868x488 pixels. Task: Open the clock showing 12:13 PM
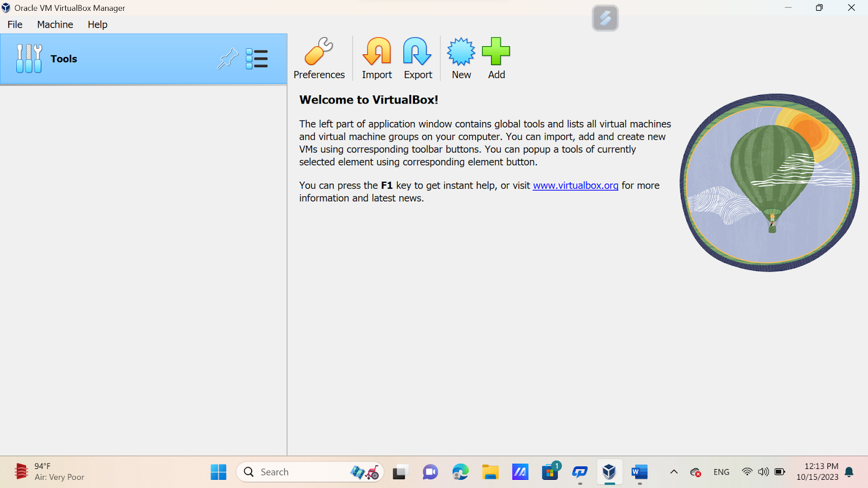point(818,472)
